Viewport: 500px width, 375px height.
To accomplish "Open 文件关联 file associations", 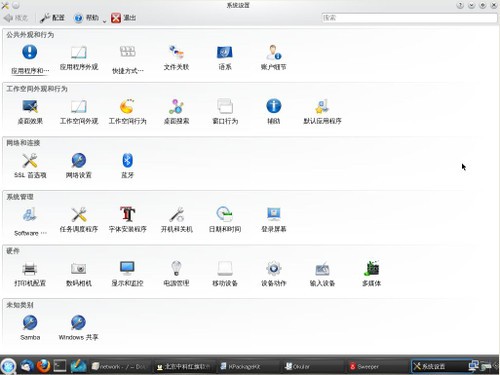I will tap(176, 57).
